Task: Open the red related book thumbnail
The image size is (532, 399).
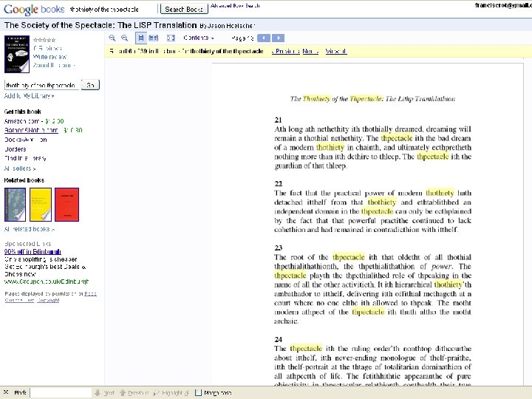Action: click(x=66, y=205)
